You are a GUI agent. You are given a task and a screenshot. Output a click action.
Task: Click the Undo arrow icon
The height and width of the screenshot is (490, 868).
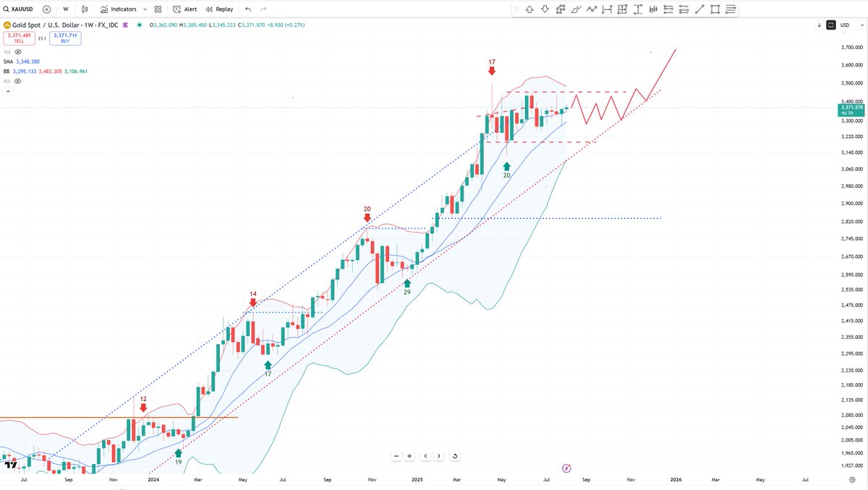(247, 9)
